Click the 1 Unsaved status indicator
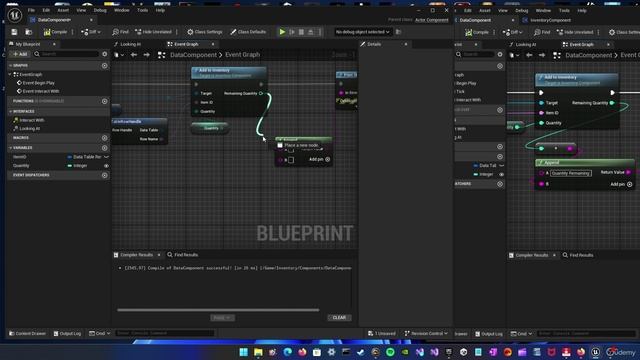The height and width of the screenshot is (360, 640). (x=382, y=333)
